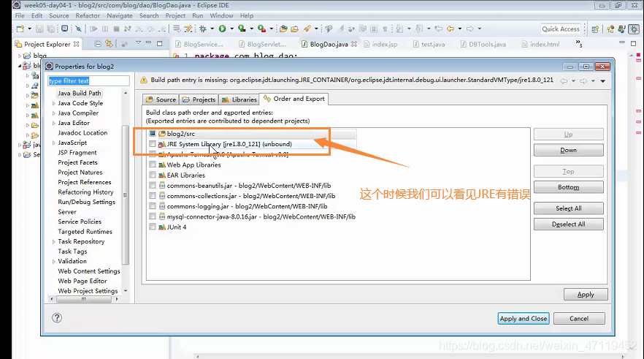The image size is (644, 359).
Task: Click the help question mark icon
Action: point(57,318)
